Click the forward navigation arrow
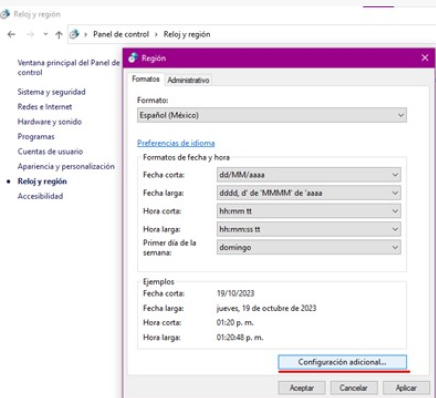 click(30, 34)
